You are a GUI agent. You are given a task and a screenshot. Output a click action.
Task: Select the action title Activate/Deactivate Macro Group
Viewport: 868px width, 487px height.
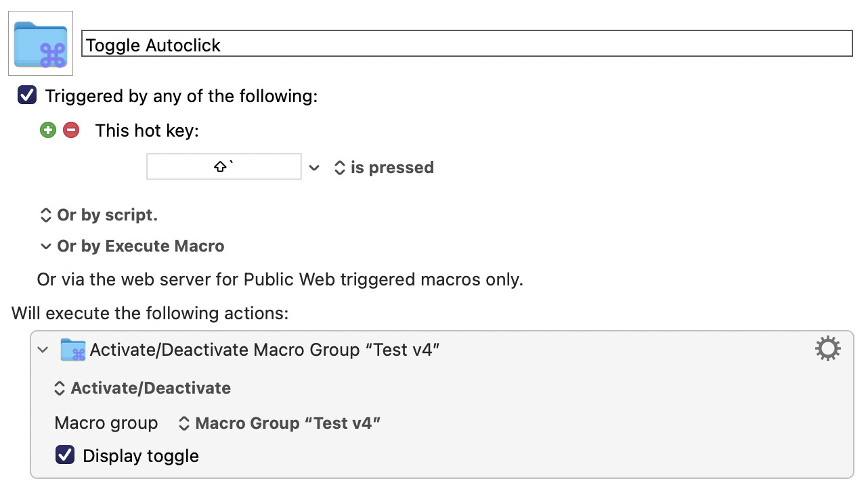click(265, 350)
